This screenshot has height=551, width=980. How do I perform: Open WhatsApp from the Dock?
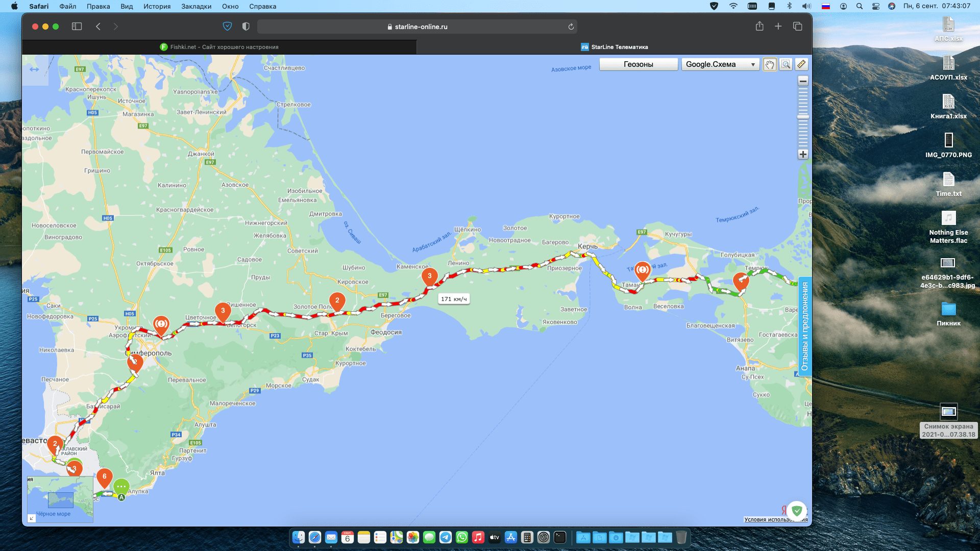pyautogui.click(x=462, y=537)
